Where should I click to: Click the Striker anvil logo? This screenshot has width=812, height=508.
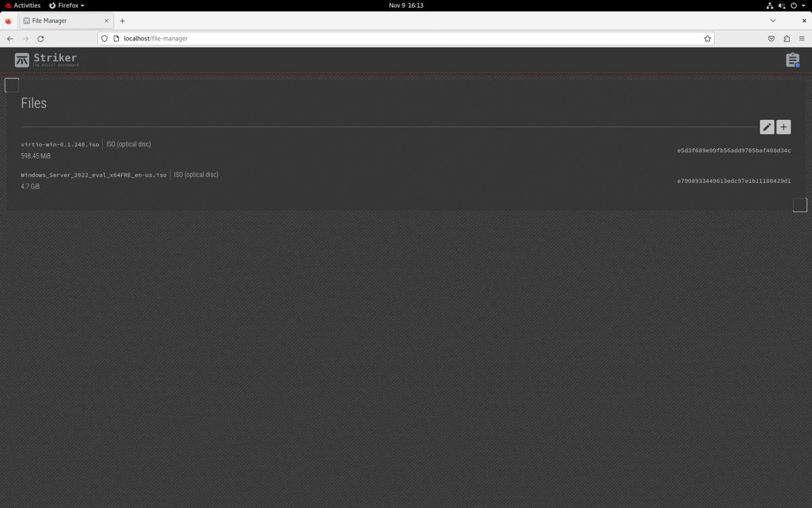(x=22, y=60)
